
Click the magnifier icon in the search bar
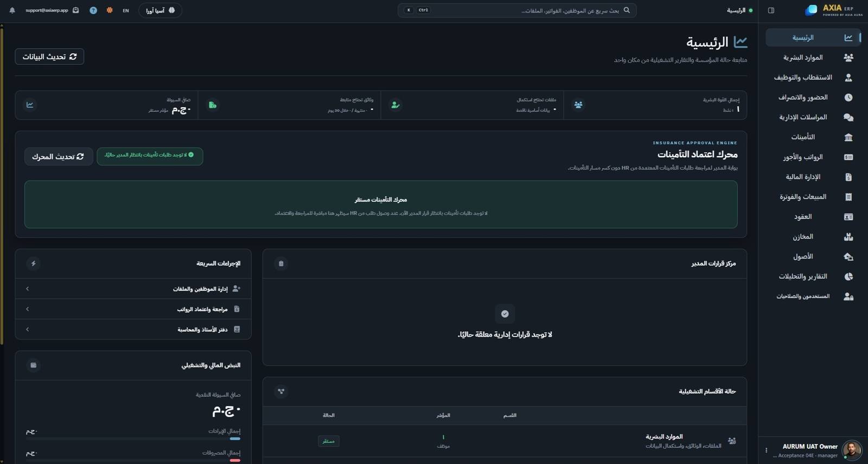click(627, 10)
